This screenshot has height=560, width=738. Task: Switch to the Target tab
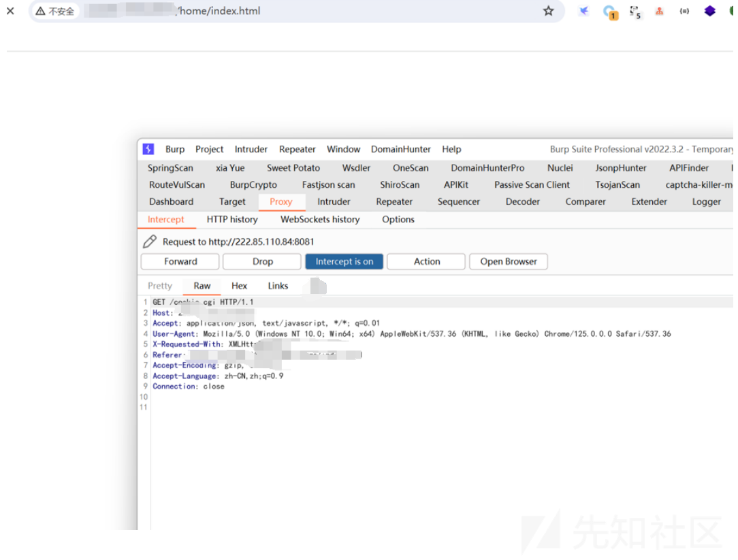click(x=232, y=202)
